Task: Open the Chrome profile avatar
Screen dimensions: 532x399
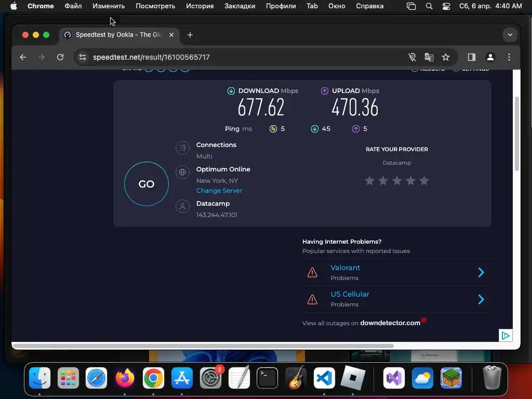Action: pyautogui.click(x=490, y=57)
